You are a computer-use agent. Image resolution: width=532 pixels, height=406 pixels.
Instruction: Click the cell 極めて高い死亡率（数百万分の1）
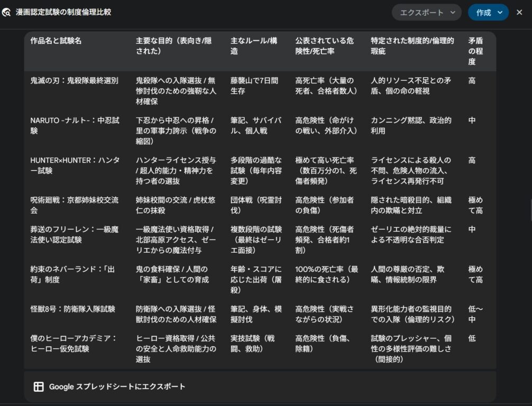pos(326,170)
